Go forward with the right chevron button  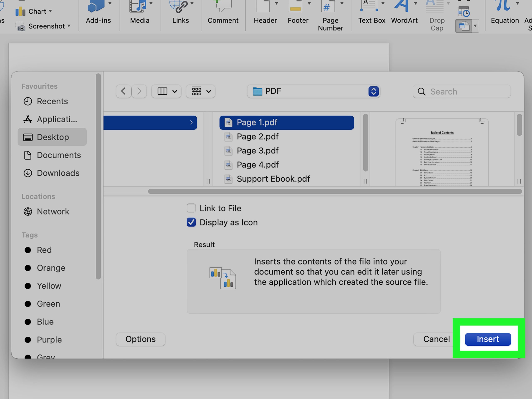(139, 91)
